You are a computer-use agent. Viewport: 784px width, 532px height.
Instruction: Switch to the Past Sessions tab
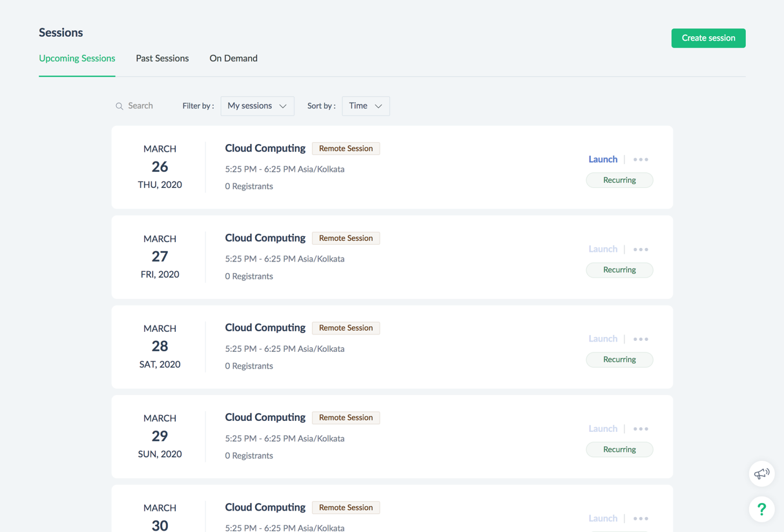coord(162,58)
